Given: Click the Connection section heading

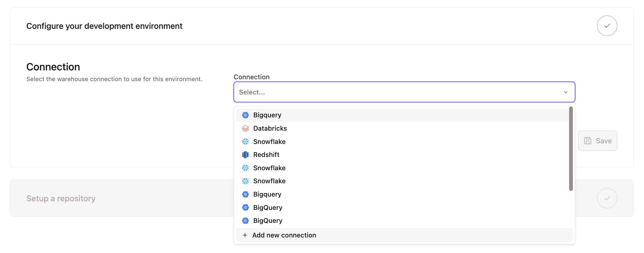Looking at the screenshot, I should pyautogui.click(x=53, y=67).
